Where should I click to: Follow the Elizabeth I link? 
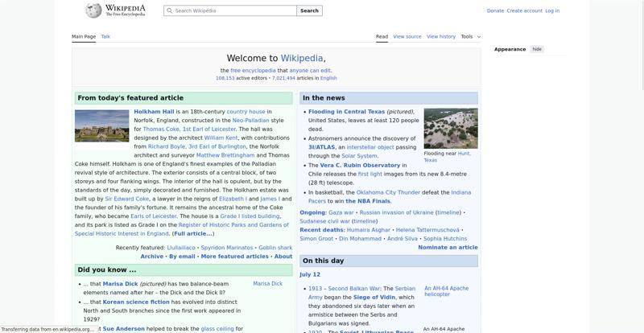coord(233,199)
